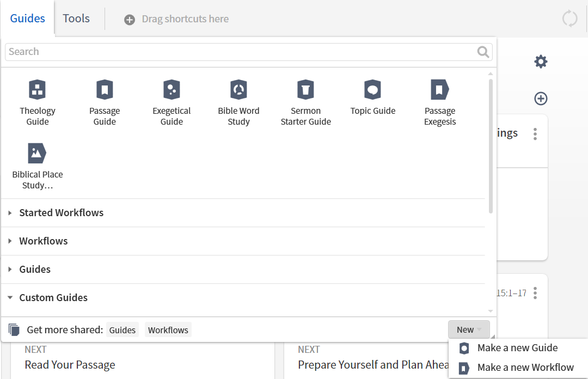Open the Exegetical Guide

pos(171,101)
